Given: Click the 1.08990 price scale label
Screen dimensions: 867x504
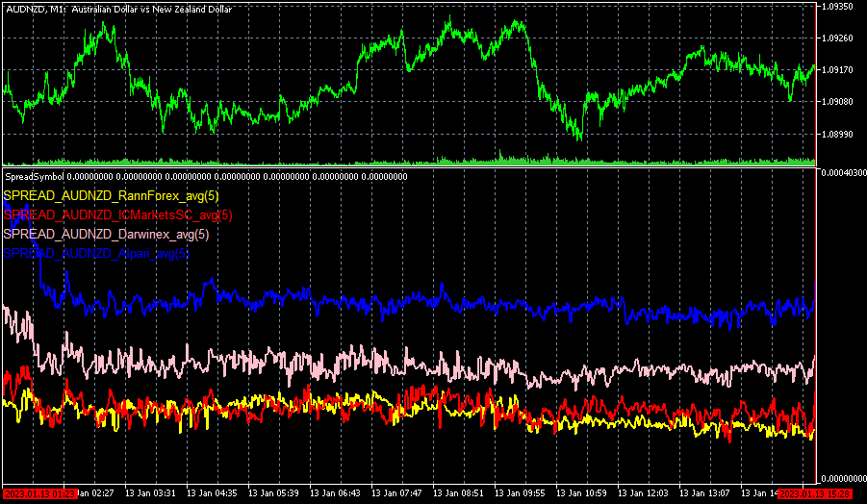Looking at the screenshot, I should [x=840, y=135].
